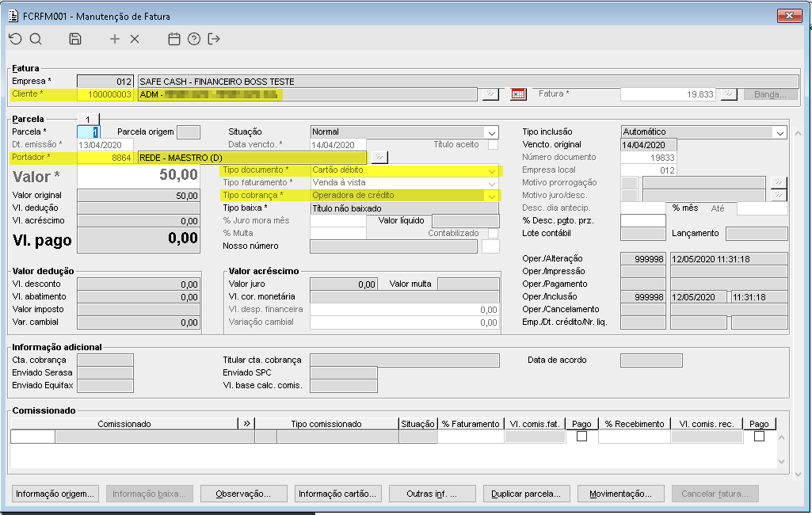Select parcela tab number 1
812x515 pixels.
pyautogui.click(x=88, y=119)
